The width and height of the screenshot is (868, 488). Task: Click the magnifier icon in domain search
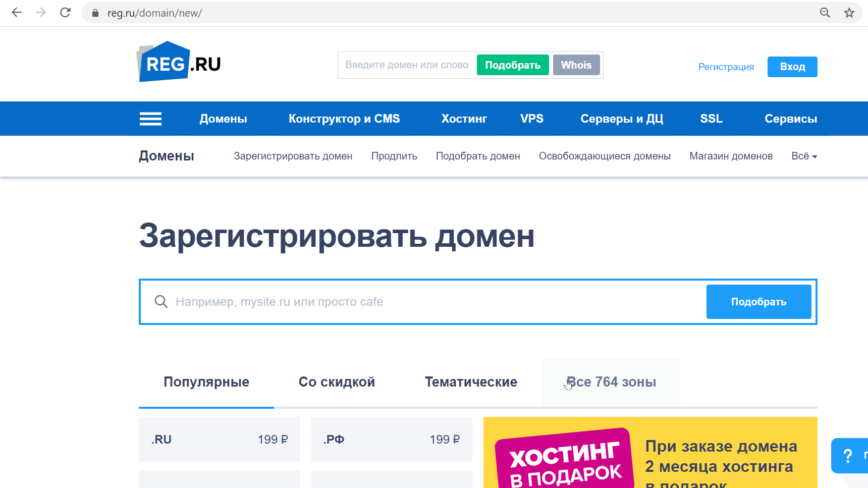[x=161, y=302]
